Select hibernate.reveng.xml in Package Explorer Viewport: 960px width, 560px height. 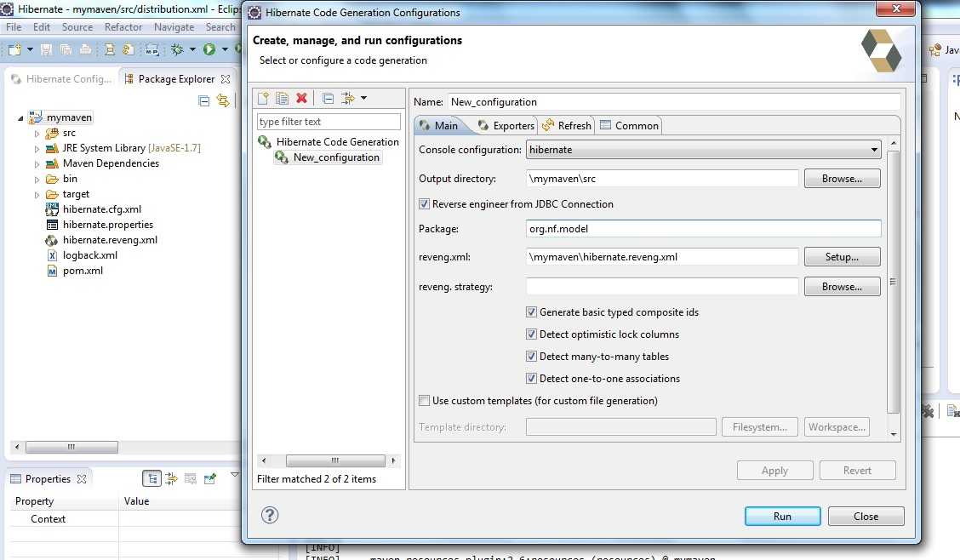(x=110, y=240)
